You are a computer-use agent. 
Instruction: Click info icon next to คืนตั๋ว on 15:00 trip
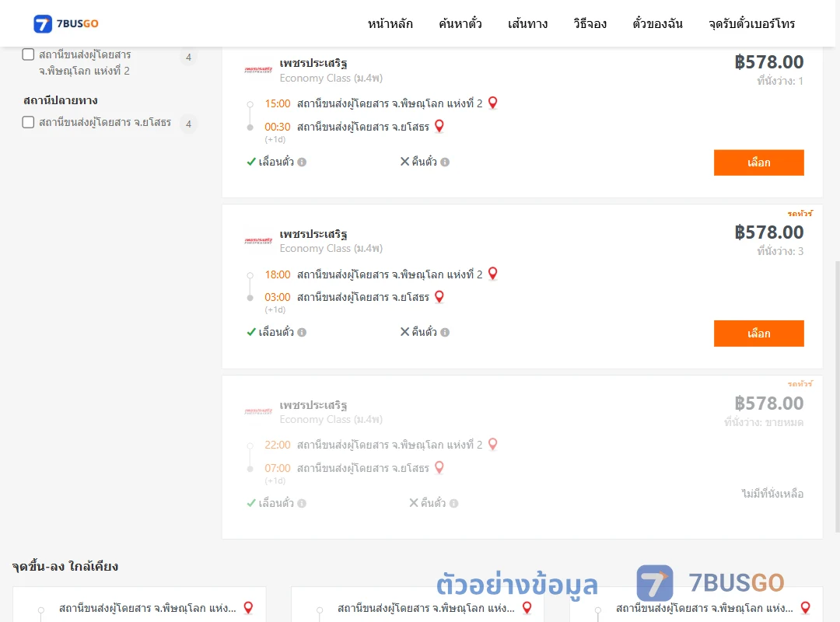445,162
